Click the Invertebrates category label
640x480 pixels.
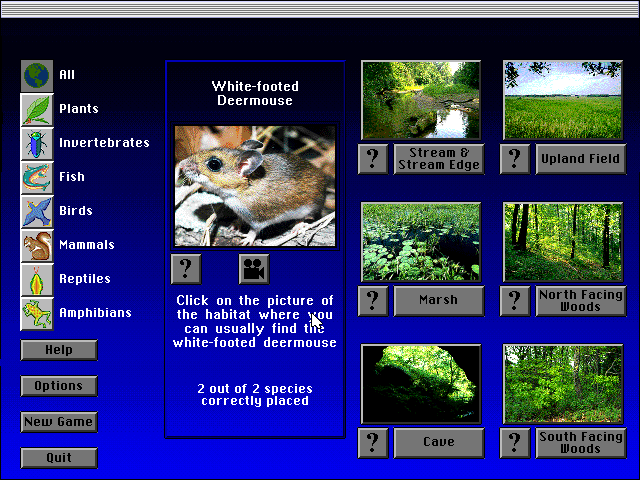point(104,143)
